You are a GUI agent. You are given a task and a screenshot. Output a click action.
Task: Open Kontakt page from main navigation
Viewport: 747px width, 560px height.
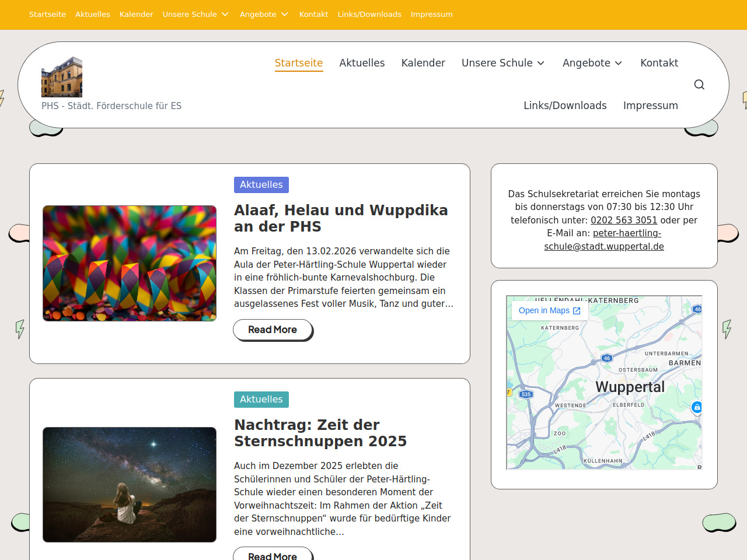pos(659,63)
